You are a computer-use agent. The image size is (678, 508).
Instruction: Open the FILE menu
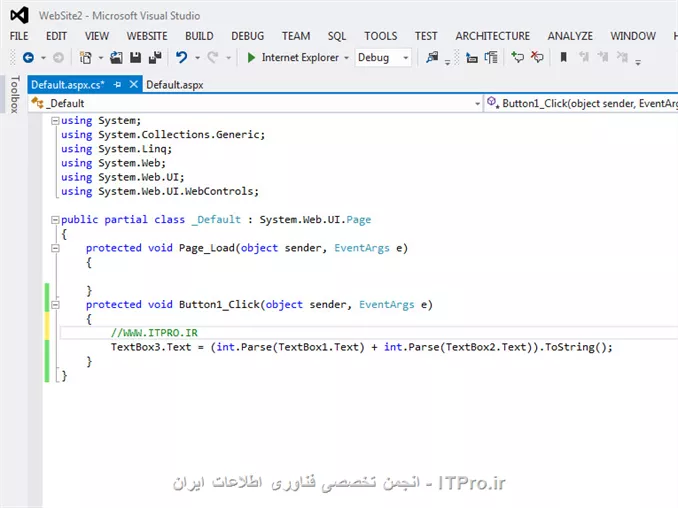19,36
